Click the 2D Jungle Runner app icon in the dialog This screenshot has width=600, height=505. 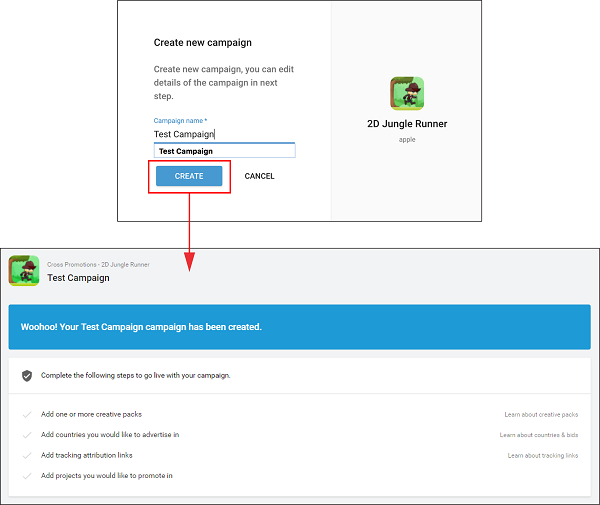coord(406,94)
